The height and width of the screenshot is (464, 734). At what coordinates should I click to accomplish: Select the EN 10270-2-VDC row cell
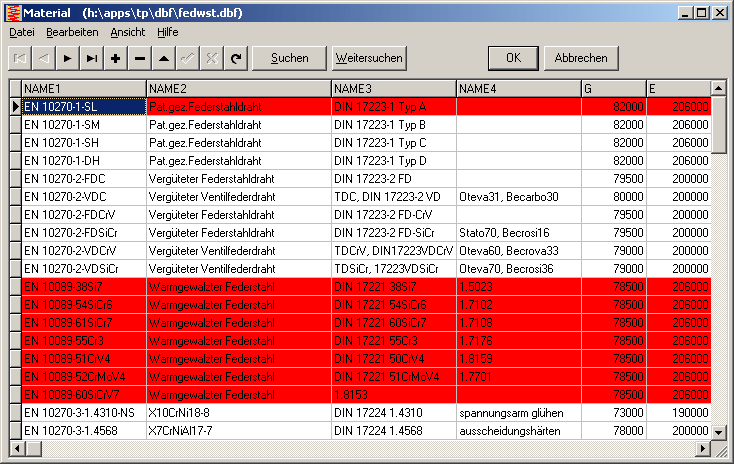(x=84, y=197)
